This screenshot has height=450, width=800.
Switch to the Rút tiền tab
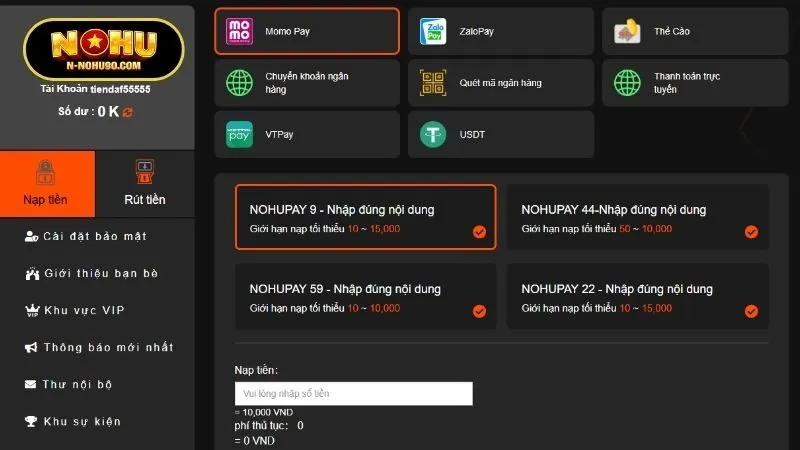pos(145,184)
